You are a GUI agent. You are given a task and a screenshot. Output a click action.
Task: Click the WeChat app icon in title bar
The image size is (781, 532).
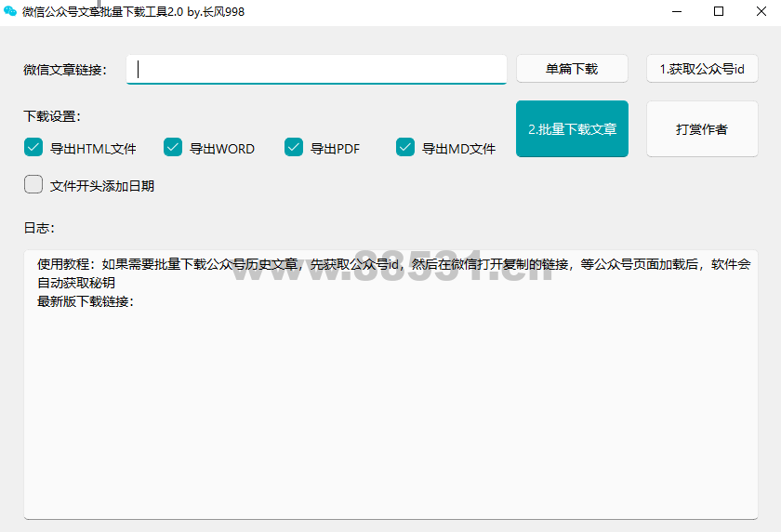point(10,11)
